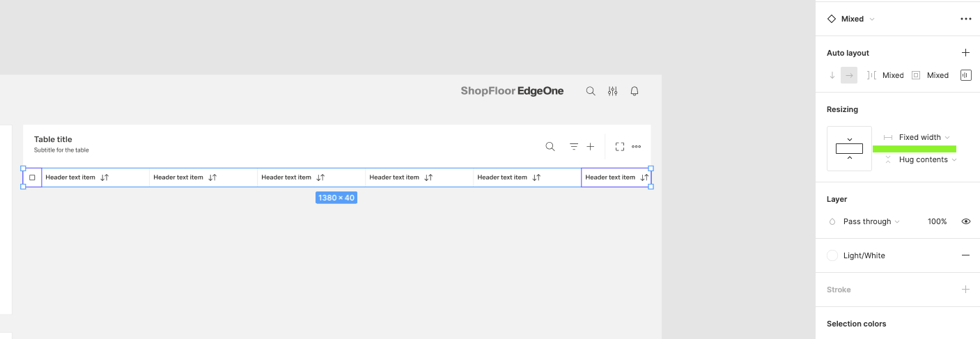Open the Pass through blend mode dropdown

point(871,221)
